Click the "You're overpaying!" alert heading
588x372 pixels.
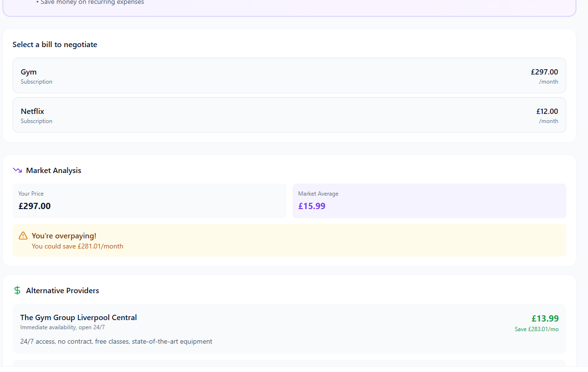click(64, 236)
